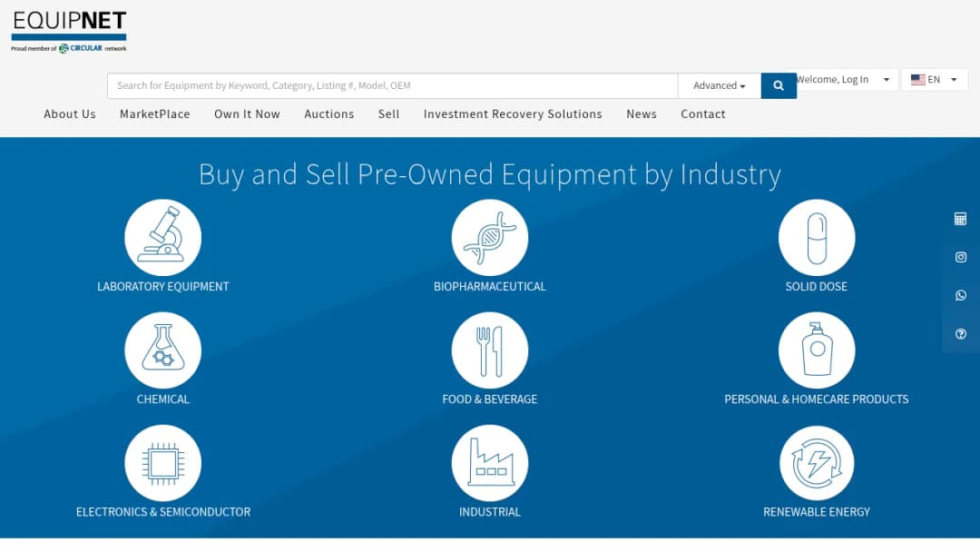
Task: Open the Chemical flask icon
Action: click(x=163, y=350)
